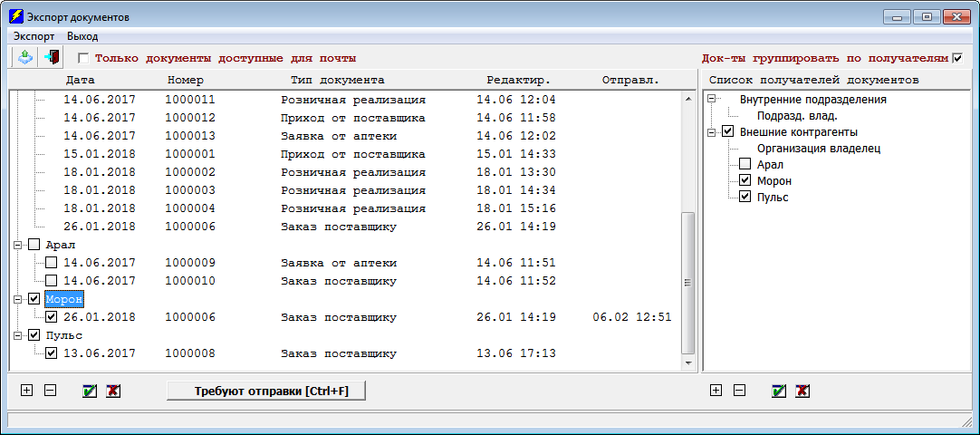Select document row 1000003 Розничная реализация
Image resolution: width=980 pixels, height=435 pixels.
[310, 190]
